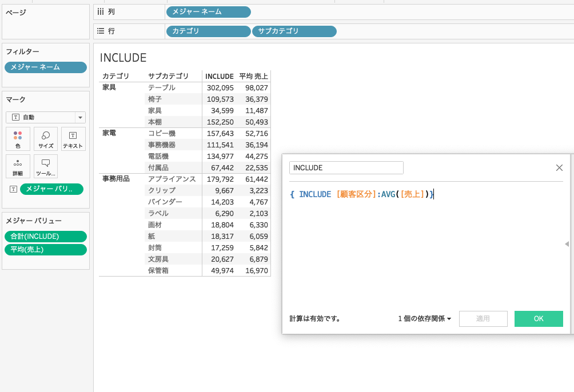
Task: Click the フィルター shelf label
Action: 22,51
